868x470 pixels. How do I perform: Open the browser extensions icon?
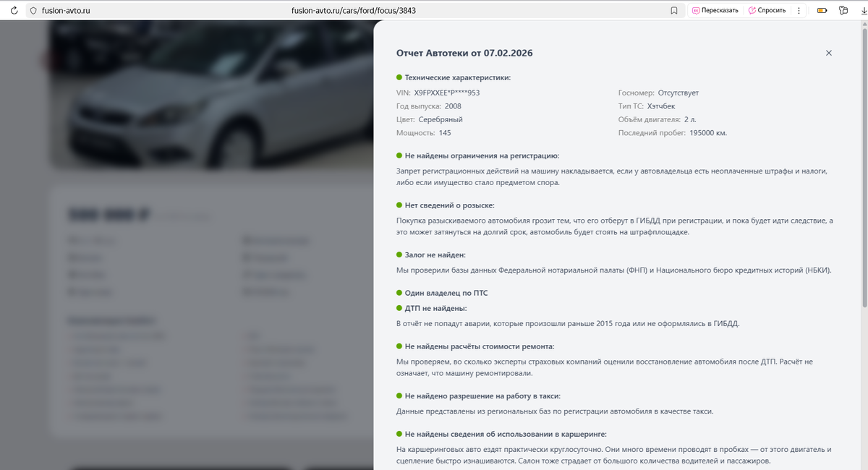[843, 11]
